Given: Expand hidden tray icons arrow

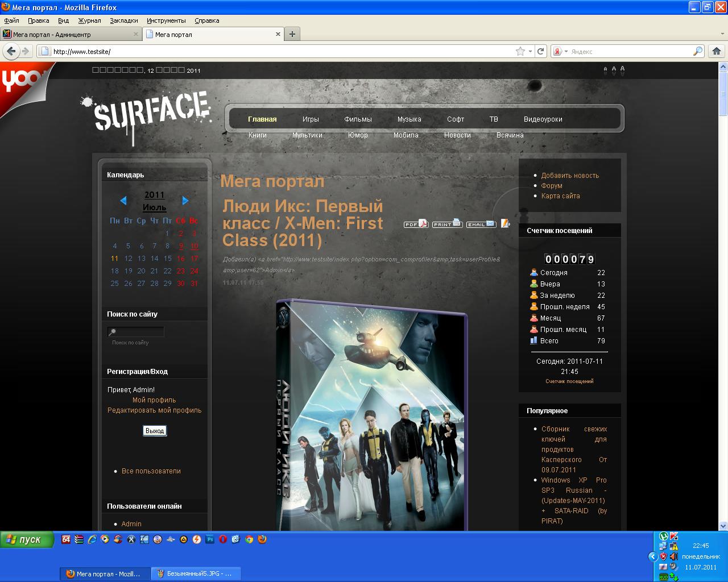Looking at the screenshot, I should [x=653, y=556].
